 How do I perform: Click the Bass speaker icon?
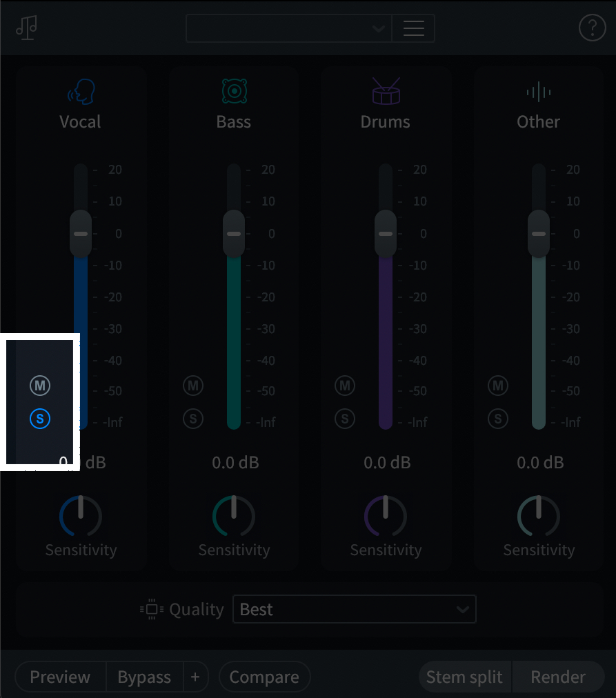click(234, 91)
